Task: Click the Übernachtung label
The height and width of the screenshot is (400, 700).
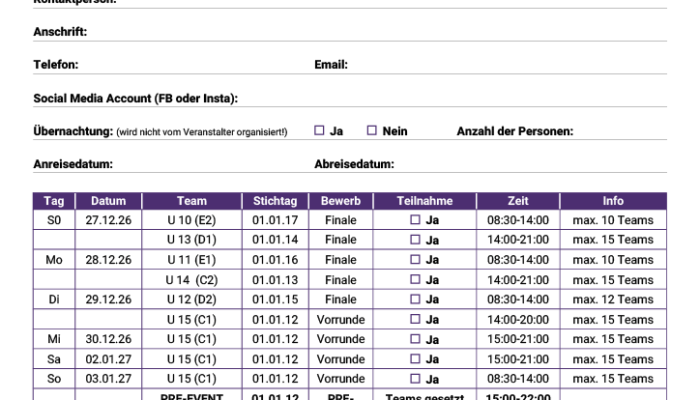Action: [73, 131]
